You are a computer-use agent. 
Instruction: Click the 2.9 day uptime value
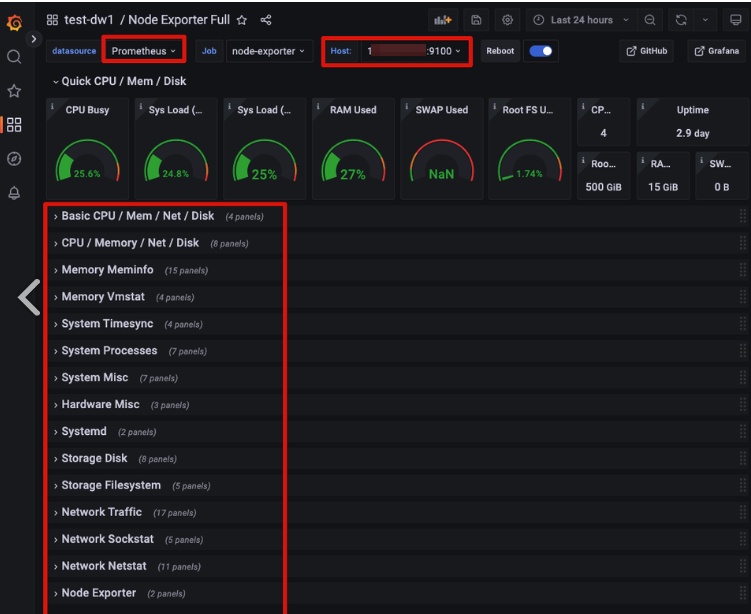[693, 133]
